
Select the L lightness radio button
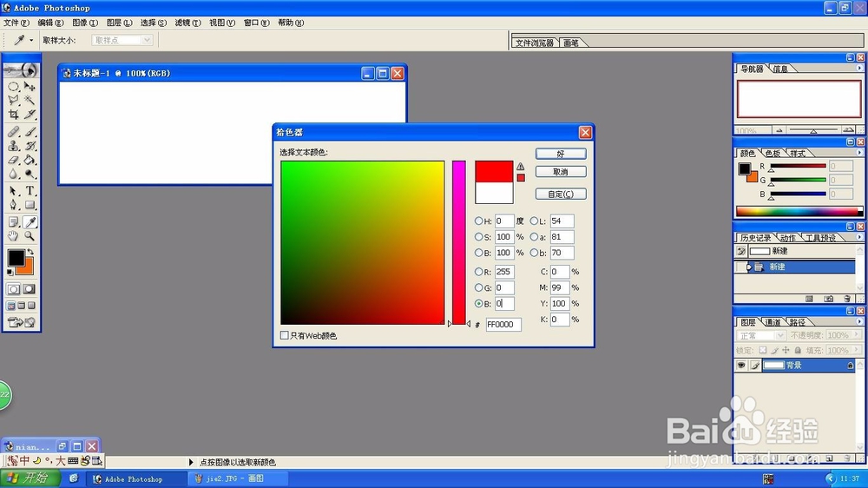tap(534, 221)
